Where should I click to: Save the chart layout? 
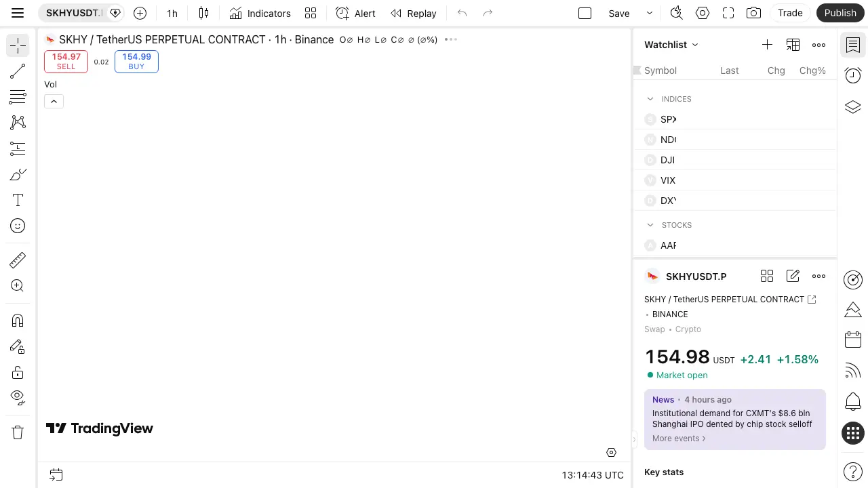[x=619, y=13]
